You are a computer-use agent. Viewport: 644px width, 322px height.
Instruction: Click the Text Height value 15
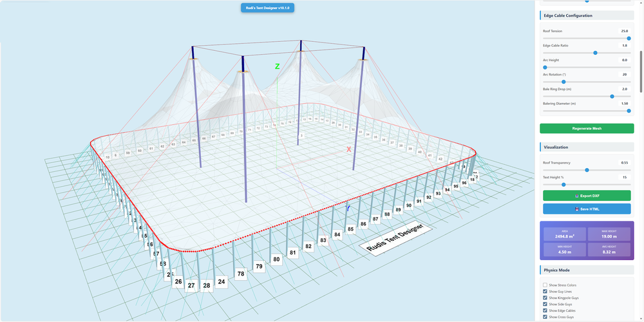click(x=624, y=178)
